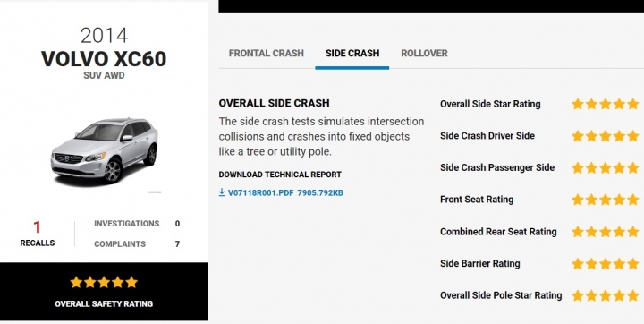Click the Overall Side Pole Star Rating stars
The height and width of the screenshot is (324, 644).
606,295
